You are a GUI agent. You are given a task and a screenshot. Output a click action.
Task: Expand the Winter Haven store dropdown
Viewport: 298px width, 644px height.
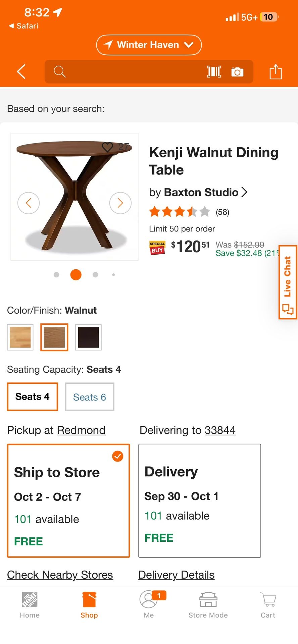pyautogui.click(x=149, y=45)
